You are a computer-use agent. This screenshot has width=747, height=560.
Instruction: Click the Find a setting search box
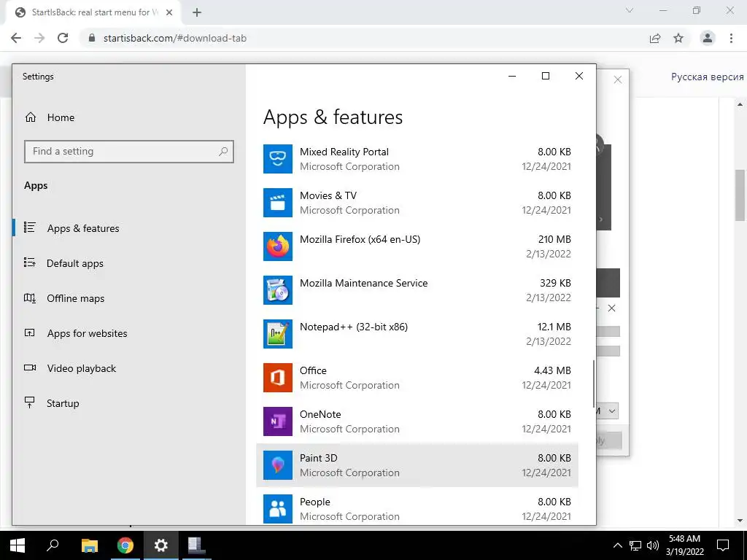(x=128, y=152)
